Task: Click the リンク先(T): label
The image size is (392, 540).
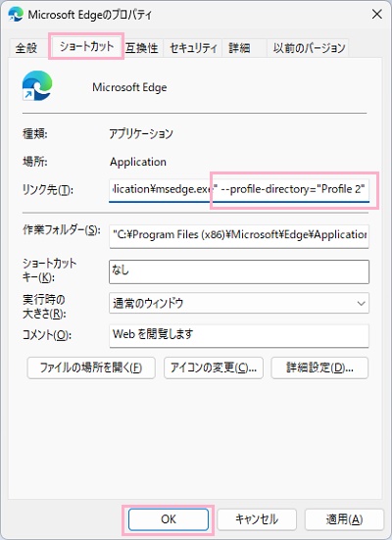Action: click(48, 189)
